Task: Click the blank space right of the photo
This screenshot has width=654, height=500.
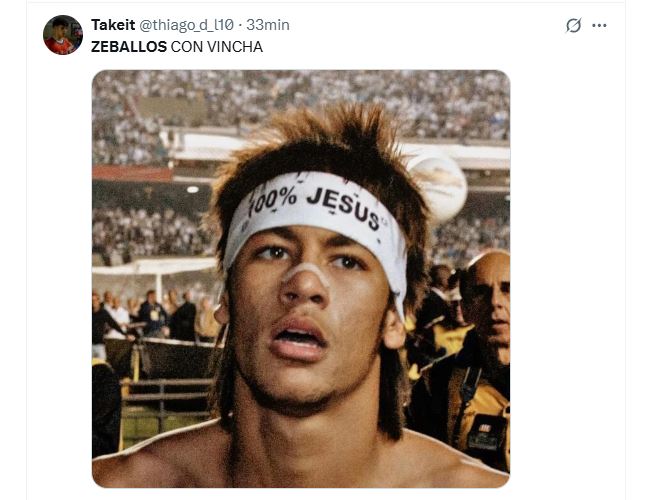Action: [x=565, y=280]
